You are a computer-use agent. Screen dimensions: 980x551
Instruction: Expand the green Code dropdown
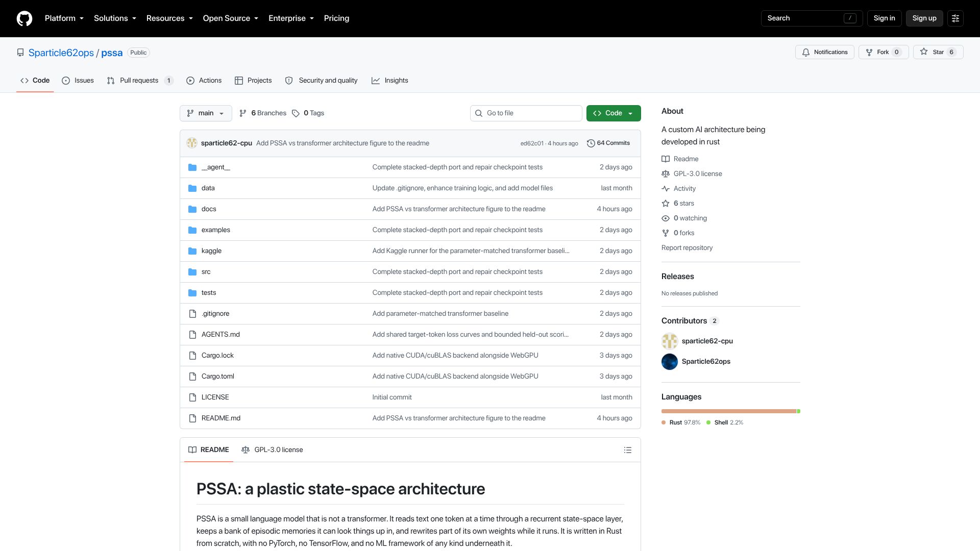pyautogui.click(x=614, y=113)
